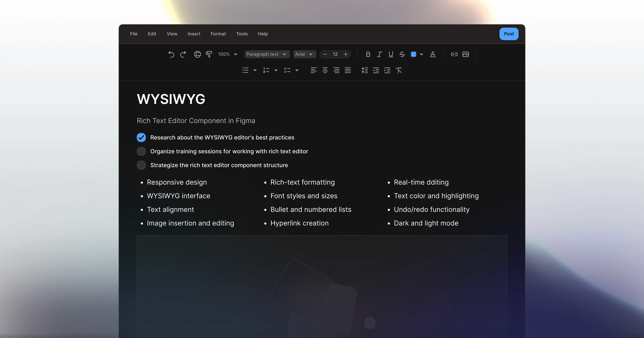This screenshot has height=338, width=644.
Task: Click the text color A icon
Action: tap(433, 54)
